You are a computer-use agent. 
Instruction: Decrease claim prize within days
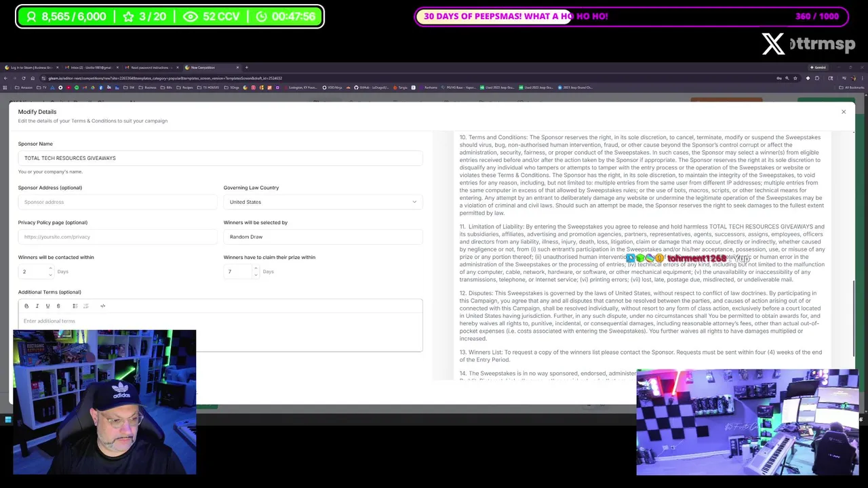(x=256, y=274)
